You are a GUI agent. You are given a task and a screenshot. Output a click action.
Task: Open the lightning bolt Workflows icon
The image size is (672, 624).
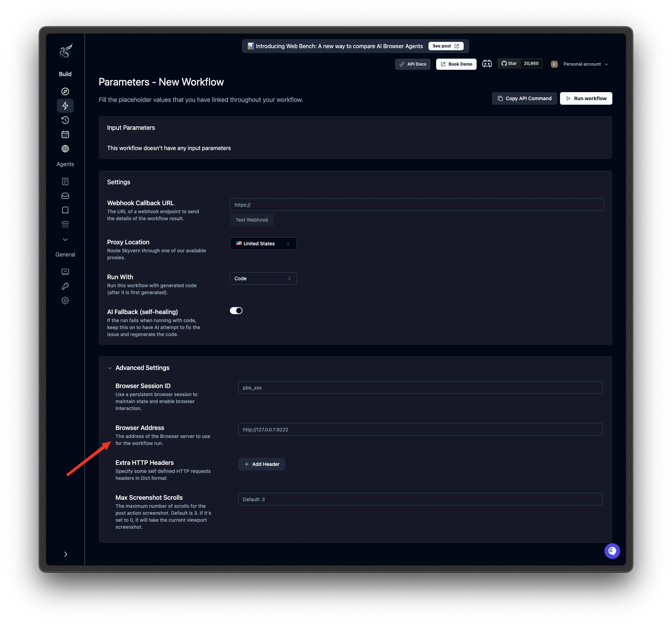tap(65, 105)
